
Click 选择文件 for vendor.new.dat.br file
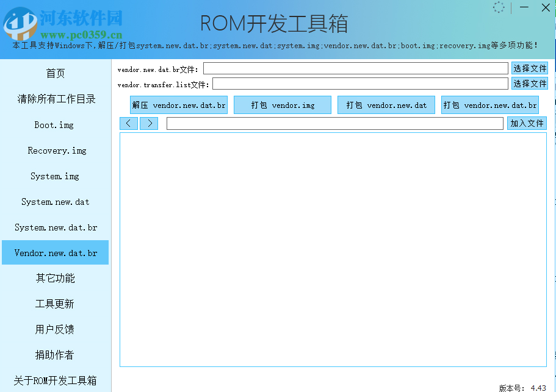[529, 68]
